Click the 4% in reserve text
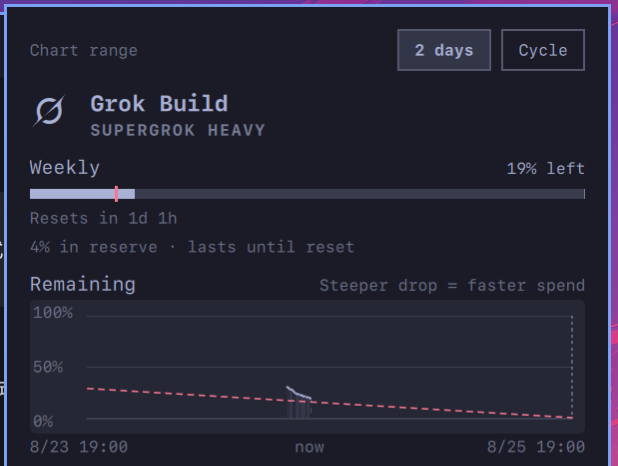618x466 pixels. (x=94, y=247)
